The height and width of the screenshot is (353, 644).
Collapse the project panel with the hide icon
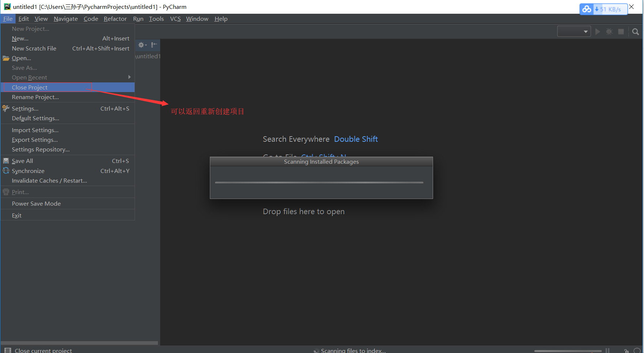(154, 45)
